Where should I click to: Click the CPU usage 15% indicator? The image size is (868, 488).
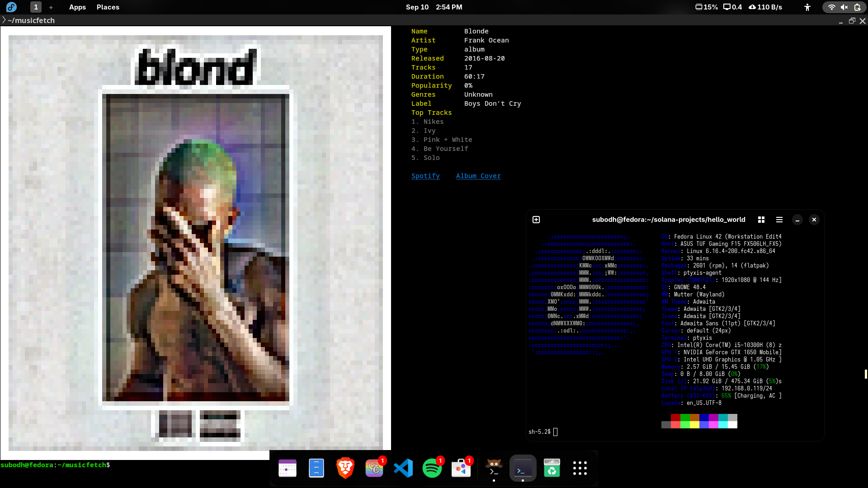(x=707, y=7)
